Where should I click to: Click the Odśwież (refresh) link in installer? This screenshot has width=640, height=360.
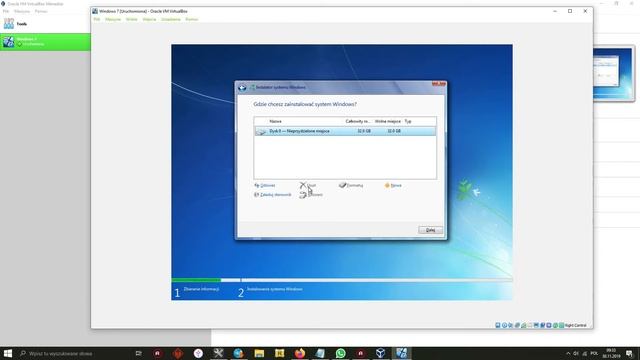point(264,185)
